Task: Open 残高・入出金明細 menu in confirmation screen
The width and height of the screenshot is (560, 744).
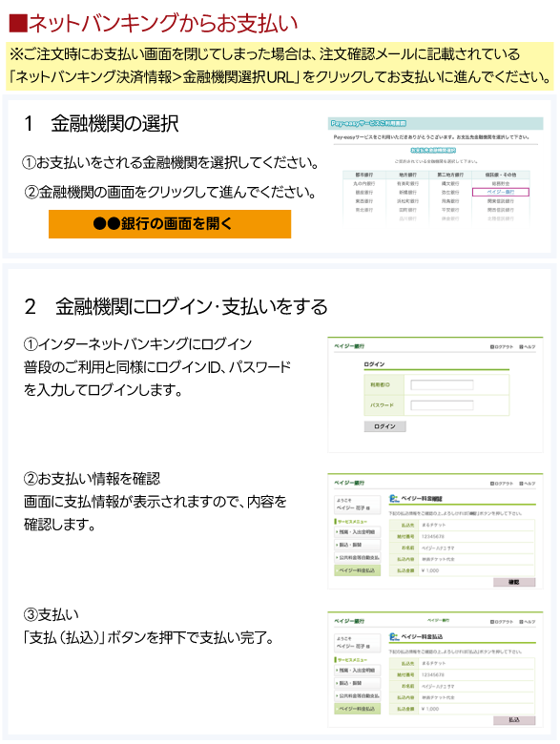Action: click(x=358, y=532)
